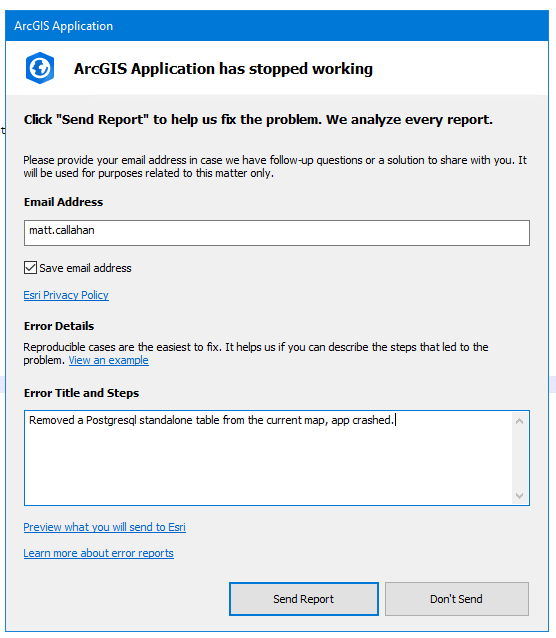Open the View an example link
Image resolution: width=556 pixels, height=638 pixels.
pyautogui.click(x=108, y=360)
